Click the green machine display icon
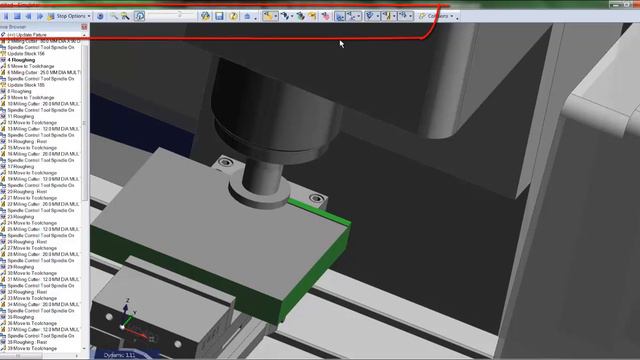 [x=300, y=16]
